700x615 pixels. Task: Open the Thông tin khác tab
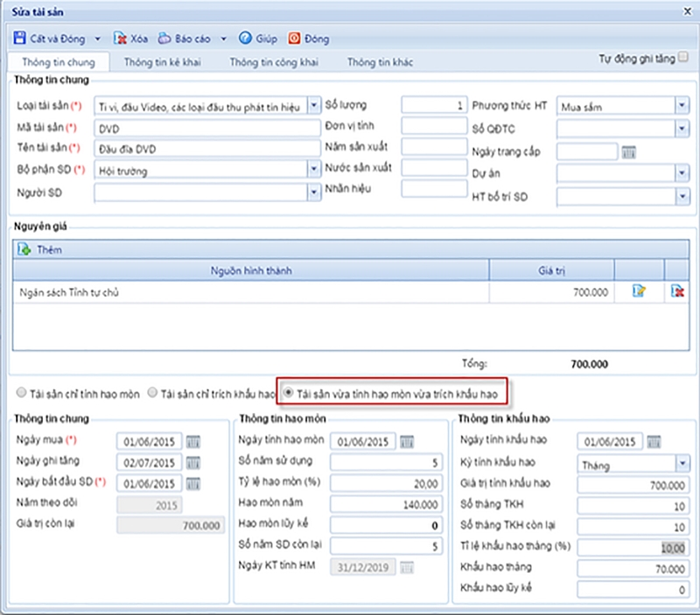click(380, 62)
